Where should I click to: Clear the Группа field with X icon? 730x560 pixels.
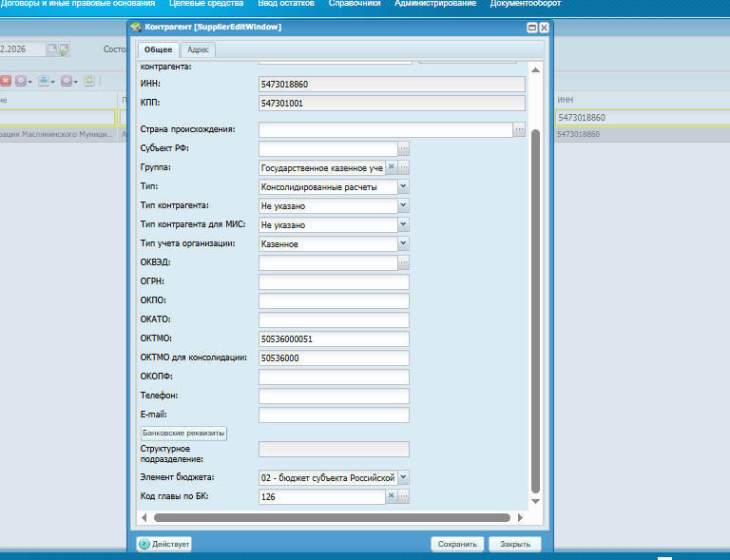[x=392, y=166]
